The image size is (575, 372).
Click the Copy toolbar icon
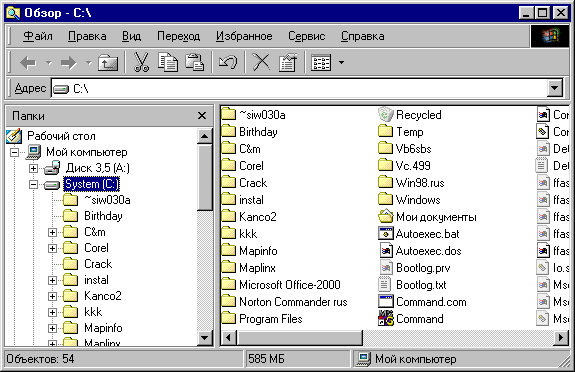[x=168, y=62]
